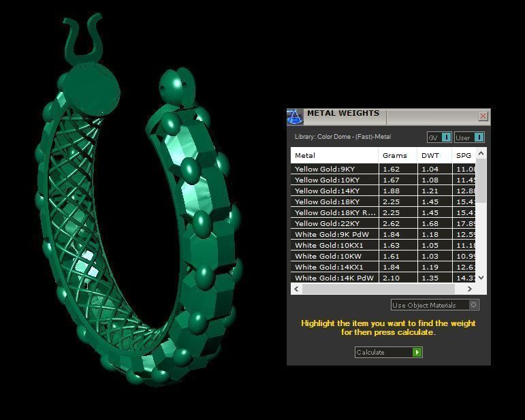The width and height of the screenshot is (525, 420).
Task: Click the 1.61 grams value
Action: pos(391,256)
